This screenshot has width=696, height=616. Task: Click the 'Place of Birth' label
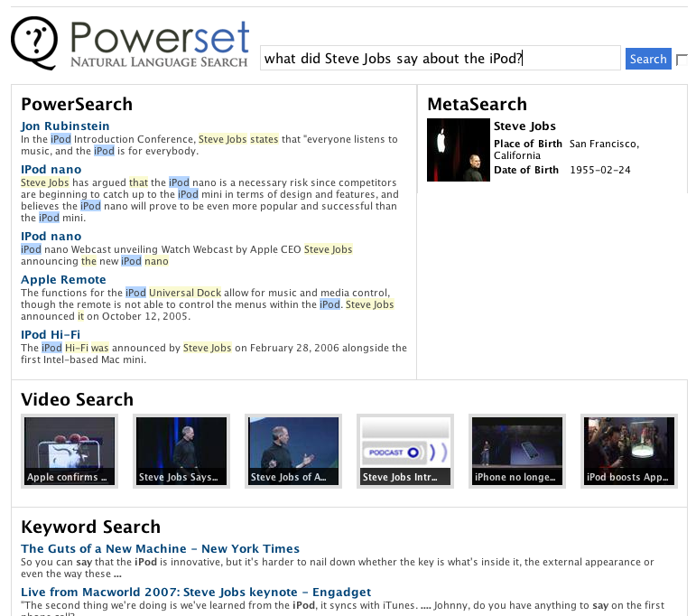tap(528, 144)
